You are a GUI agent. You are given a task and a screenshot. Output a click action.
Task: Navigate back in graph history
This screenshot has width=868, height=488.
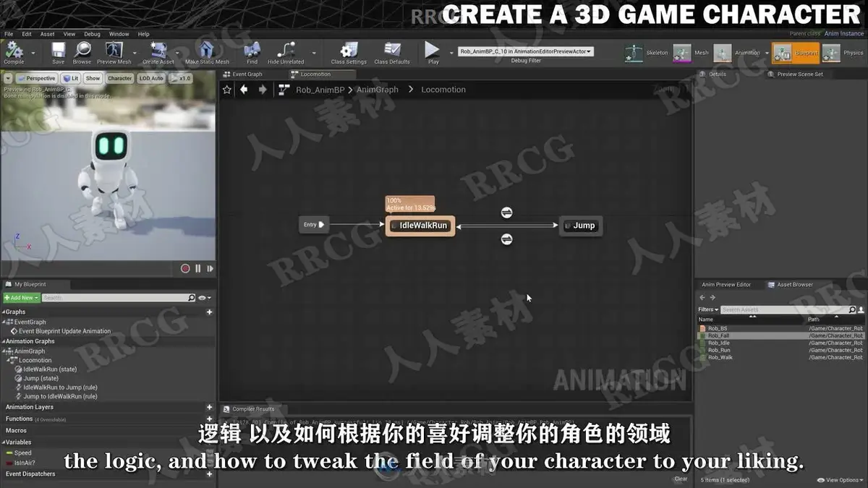click(244, 90)
